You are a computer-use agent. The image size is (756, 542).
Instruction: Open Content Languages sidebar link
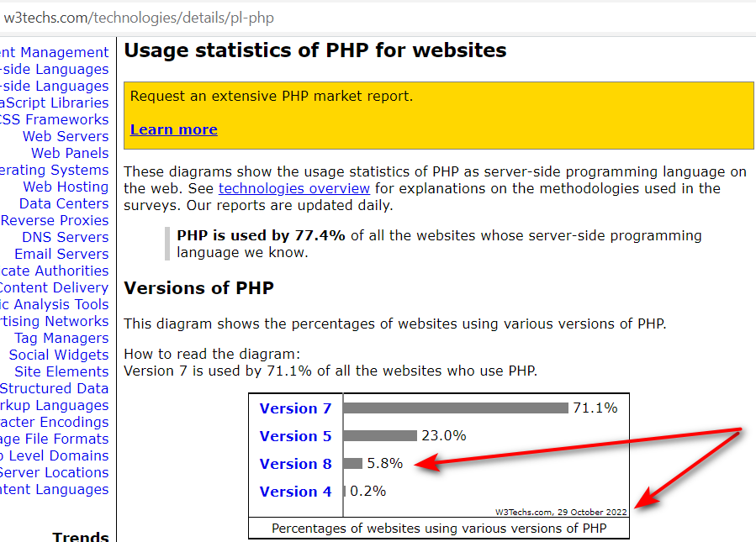[55, 490]
